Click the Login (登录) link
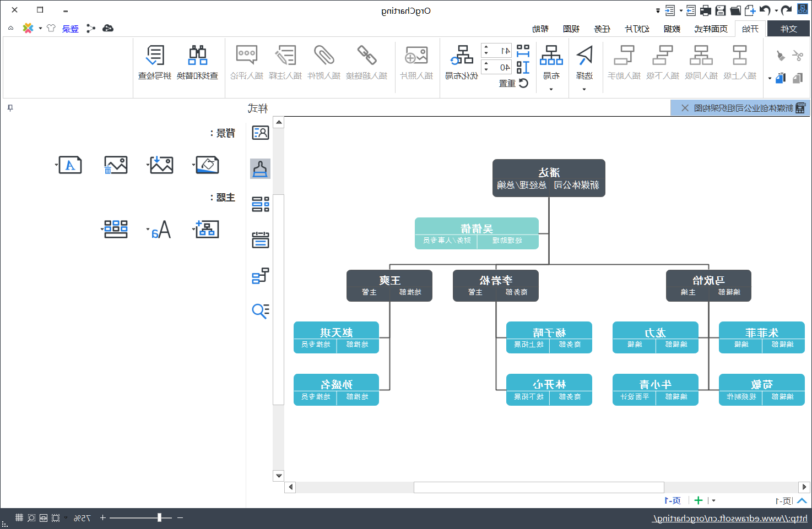Viewport: 812px width, 529px height. tap(71, 29)
